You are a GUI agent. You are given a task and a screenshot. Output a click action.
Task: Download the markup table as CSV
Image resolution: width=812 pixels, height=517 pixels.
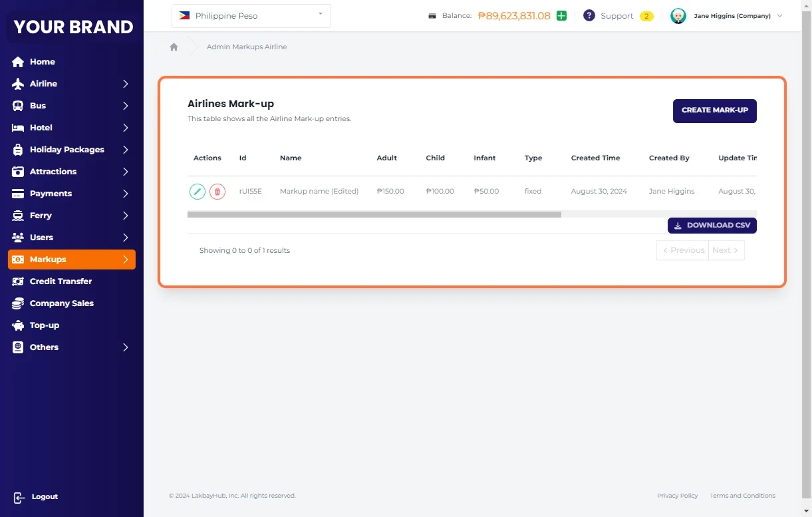click(x=712, y=226)
